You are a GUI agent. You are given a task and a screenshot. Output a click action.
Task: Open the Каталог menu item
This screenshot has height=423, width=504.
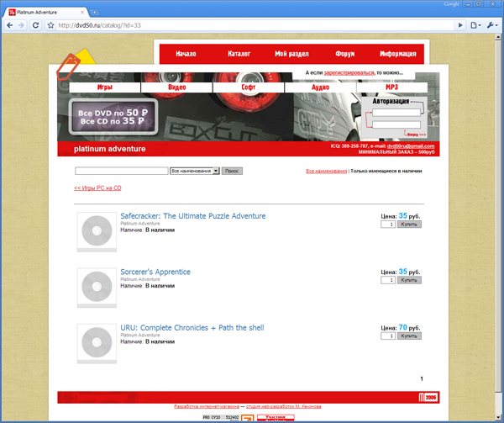pyautogui.click(x=239, y=54)
